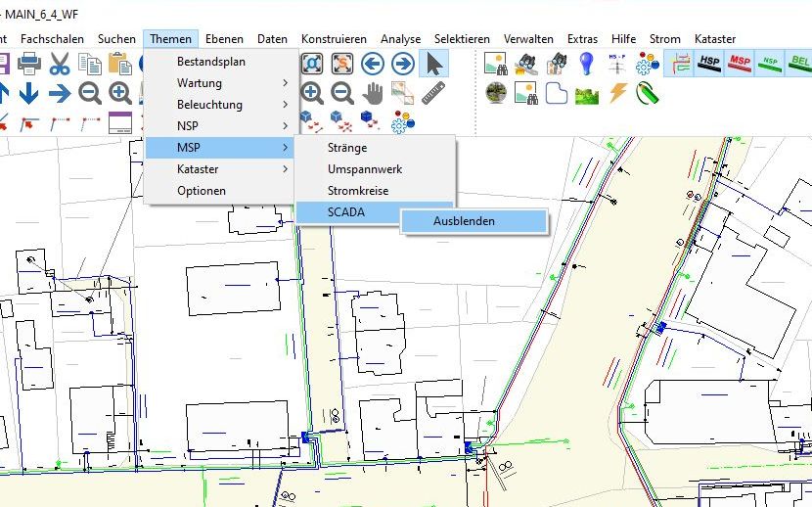
Task: Click the print icon in the toolbar
Action: coord(29,65)
